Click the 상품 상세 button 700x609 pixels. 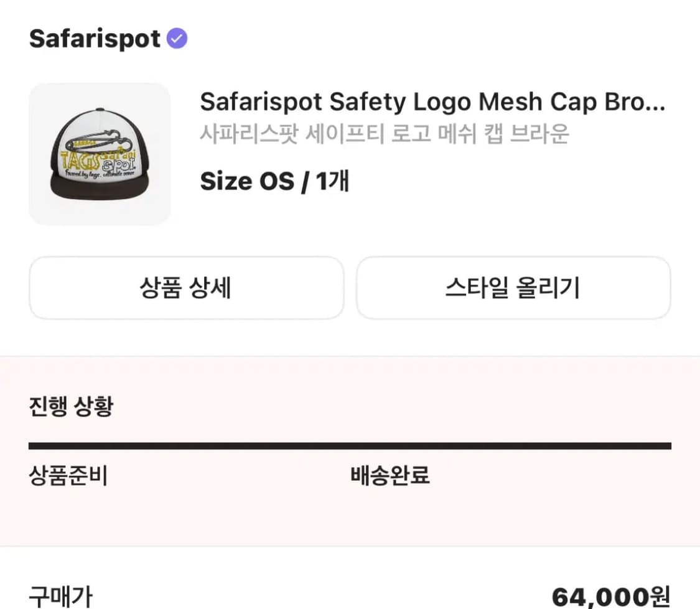(x=187, y=288)
